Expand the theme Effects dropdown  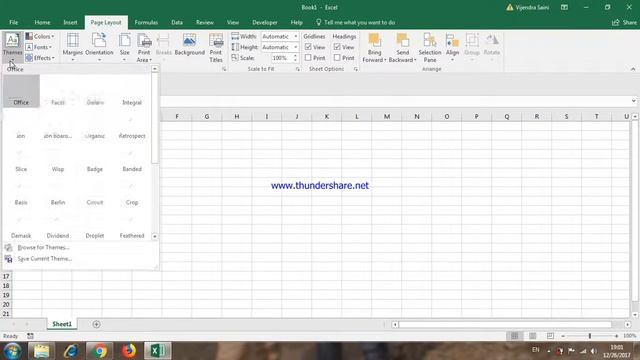[x=40, y=58]
